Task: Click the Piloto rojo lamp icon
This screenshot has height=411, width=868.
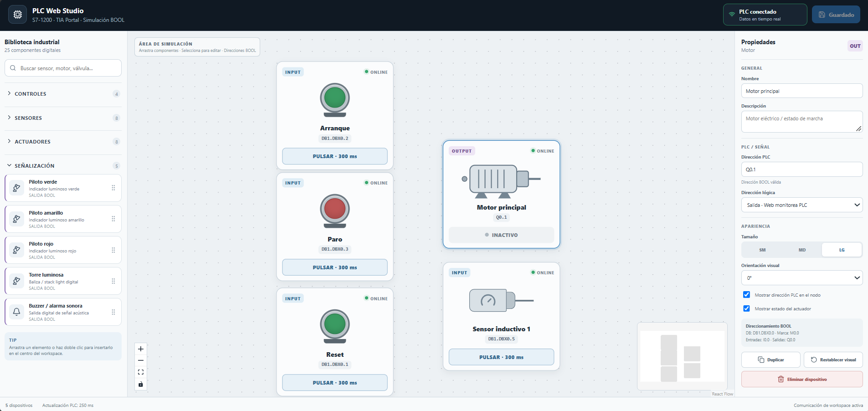Action: point(16,250)
